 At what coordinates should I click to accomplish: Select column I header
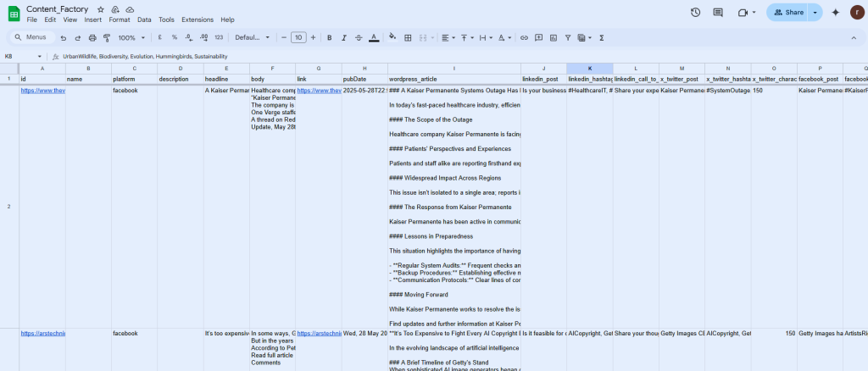(454, 69)
